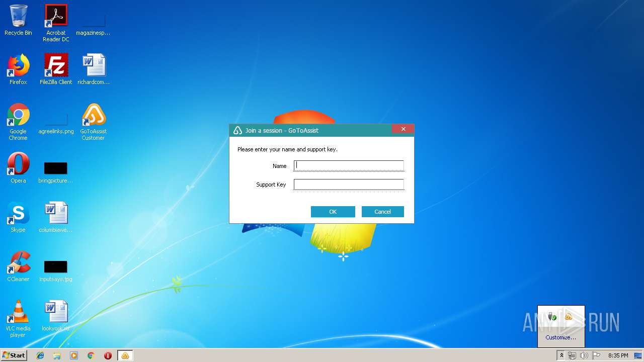Click the Name input field
The width and height of the screenshot is (644, 362).
pyautogui.click(x=349, y=165)
